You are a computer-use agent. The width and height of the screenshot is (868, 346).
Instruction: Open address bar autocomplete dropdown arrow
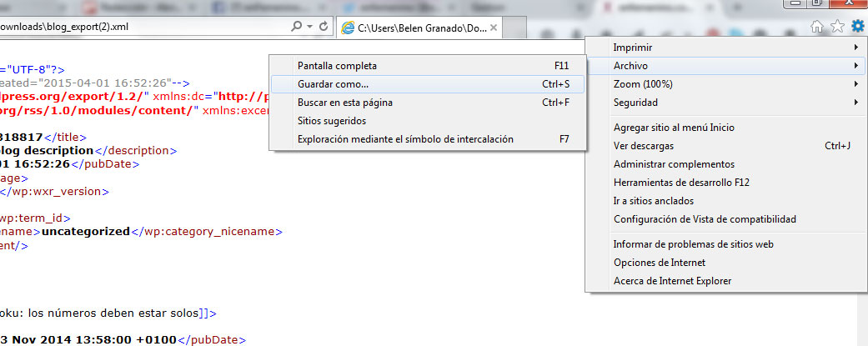(x=309, y=27)
